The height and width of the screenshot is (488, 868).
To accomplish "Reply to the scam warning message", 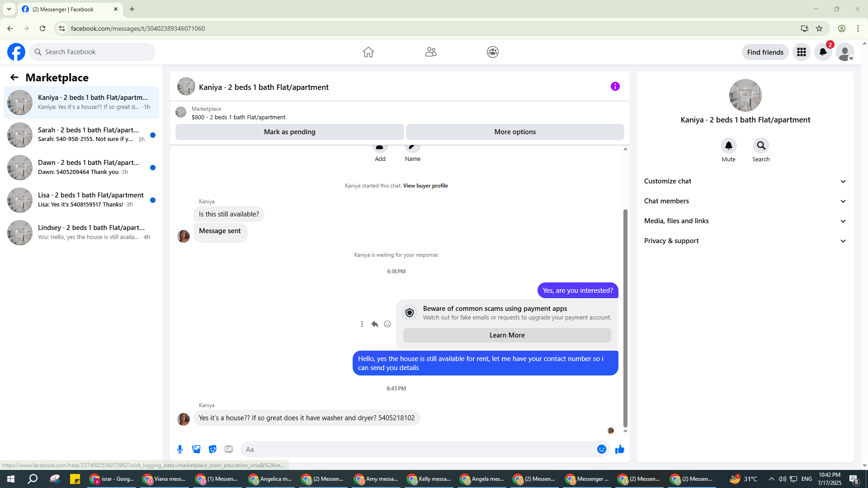I will pos(375,324).
